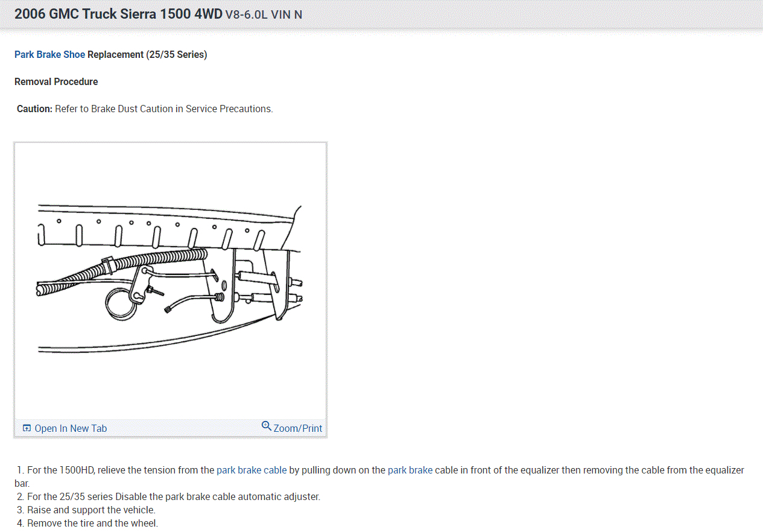The width and height of the screenshot is (763, 532).
Task: Click the text Refer to Brake Dust Caution
Action: [113, 109]
